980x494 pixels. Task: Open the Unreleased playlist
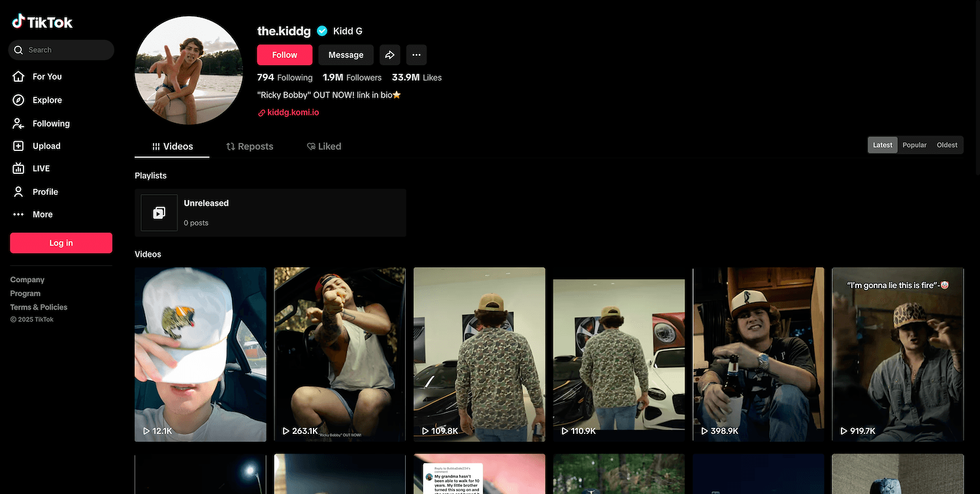pos(270,212)
